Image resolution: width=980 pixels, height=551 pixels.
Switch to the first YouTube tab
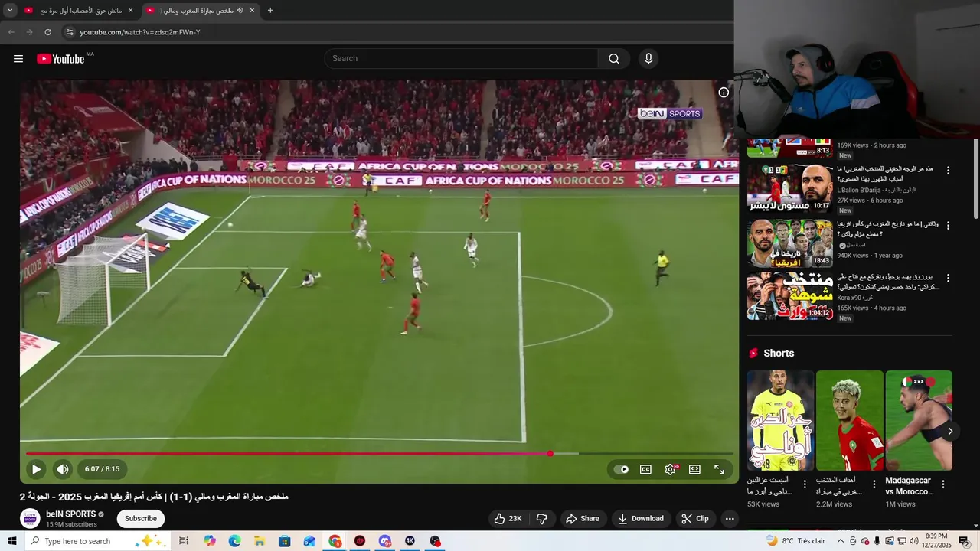pos(79,11)
